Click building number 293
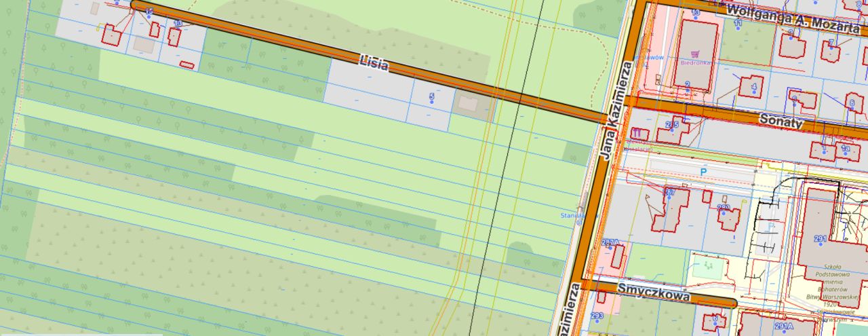868x336 pixels. [597, 316]
